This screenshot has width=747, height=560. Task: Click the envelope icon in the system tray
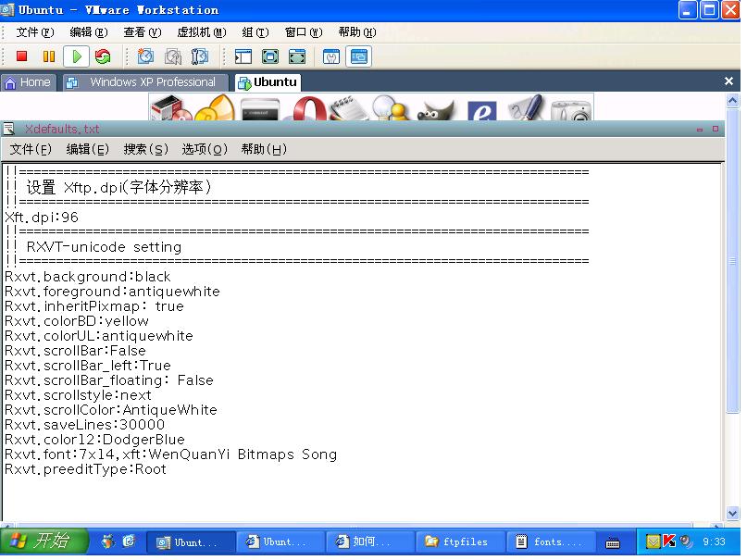point(654,541)
